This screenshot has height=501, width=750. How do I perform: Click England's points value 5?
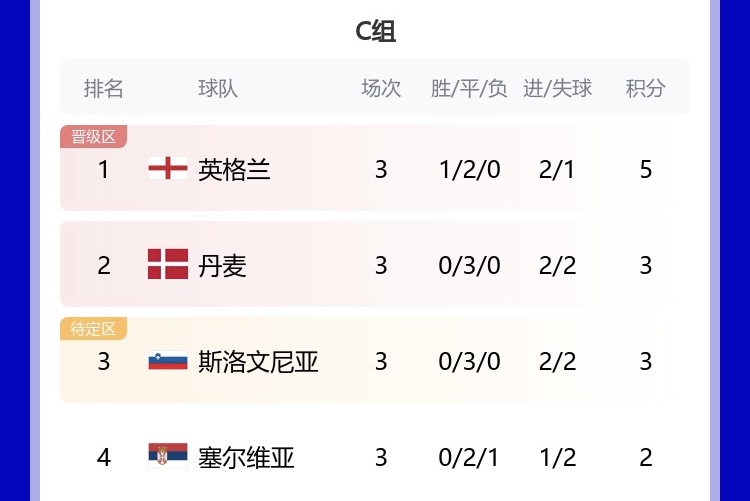click(x=646, y=169)
